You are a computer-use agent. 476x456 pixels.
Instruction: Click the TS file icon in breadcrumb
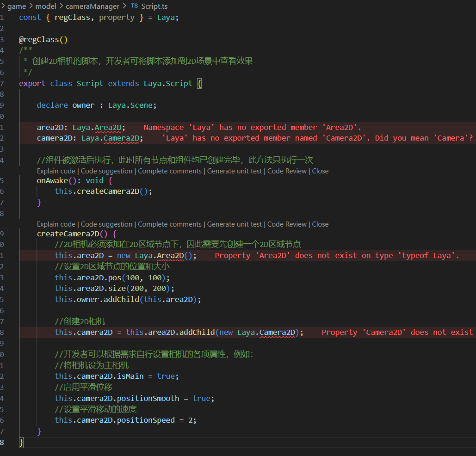(134, 6)
